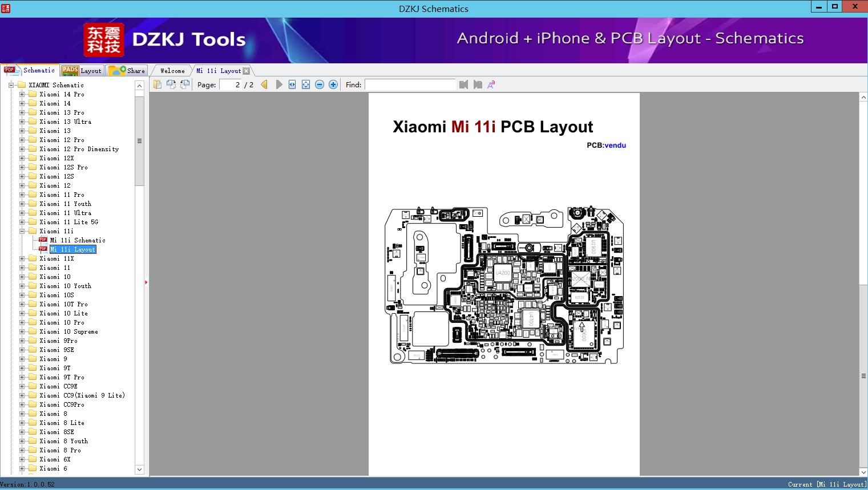Click the folder icon of Xiaomi 11i

click(x=33, y=231)
